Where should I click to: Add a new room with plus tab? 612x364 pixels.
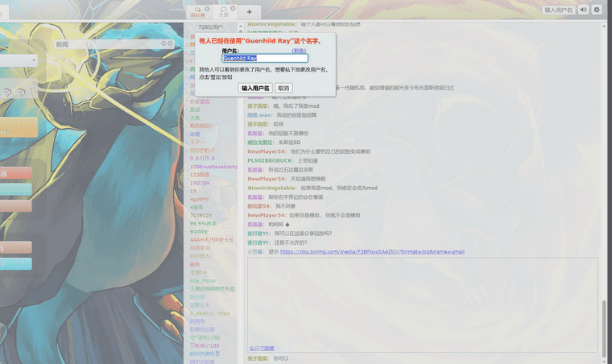[x=249, y=11]
